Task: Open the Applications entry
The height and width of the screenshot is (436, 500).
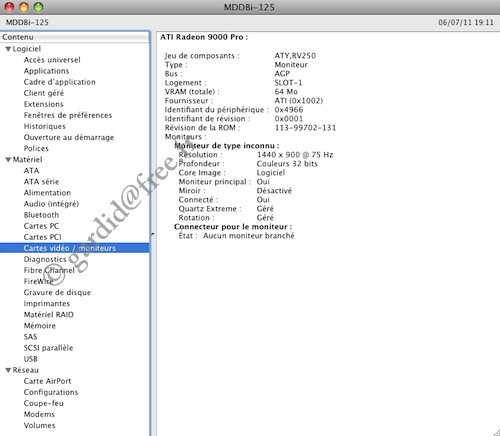Action: [x=46, y=71]
